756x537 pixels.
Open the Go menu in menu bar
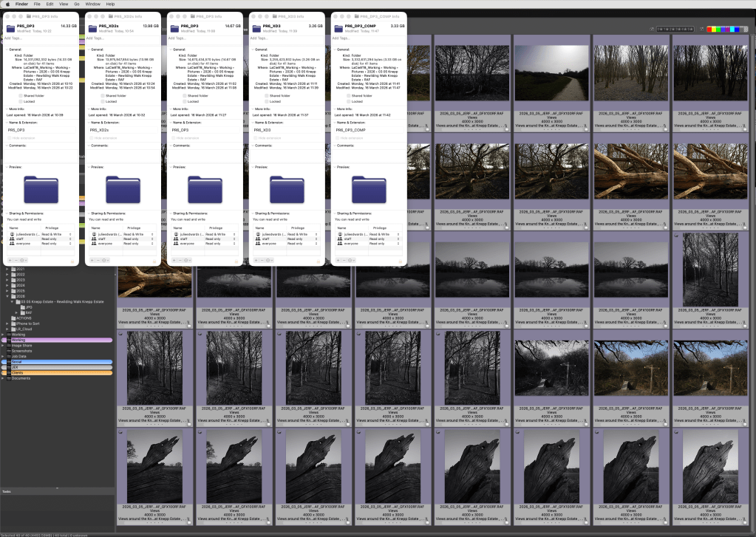click(x=76, y=4)
